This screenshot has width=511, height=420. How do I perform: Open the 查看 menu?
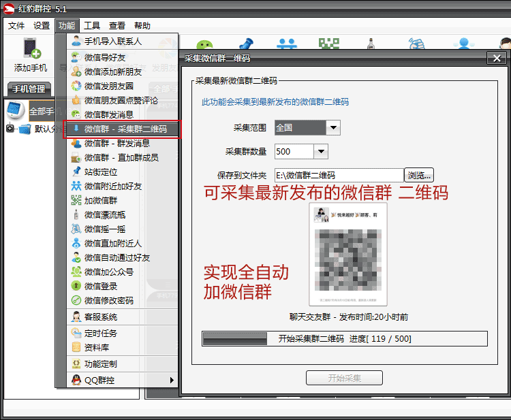point(117,26)
